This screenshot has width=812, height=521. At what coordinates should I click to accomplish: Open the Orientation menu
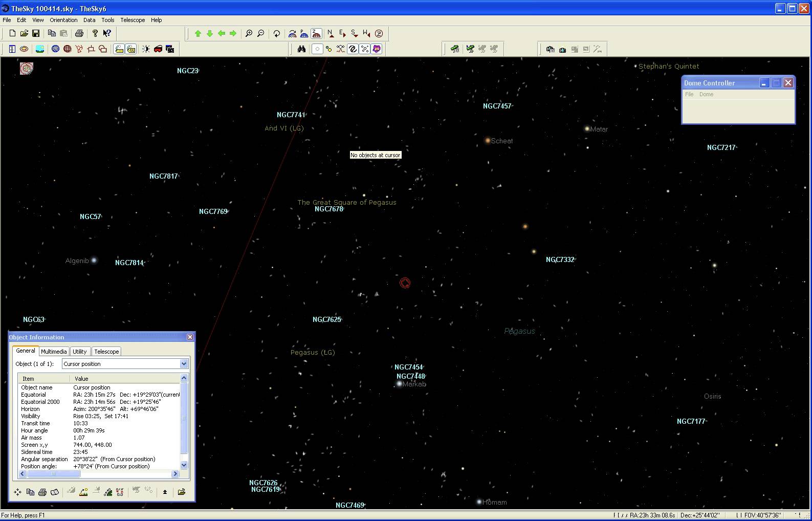point(63,20)
